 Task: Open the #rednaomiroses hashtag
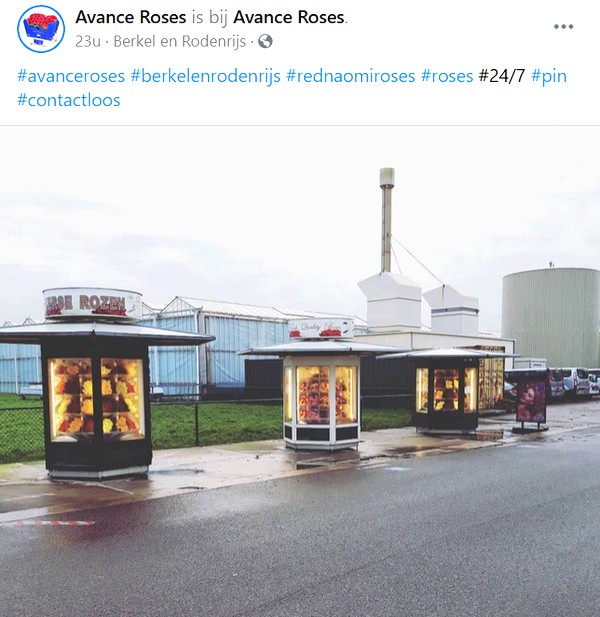pos(351,76)
